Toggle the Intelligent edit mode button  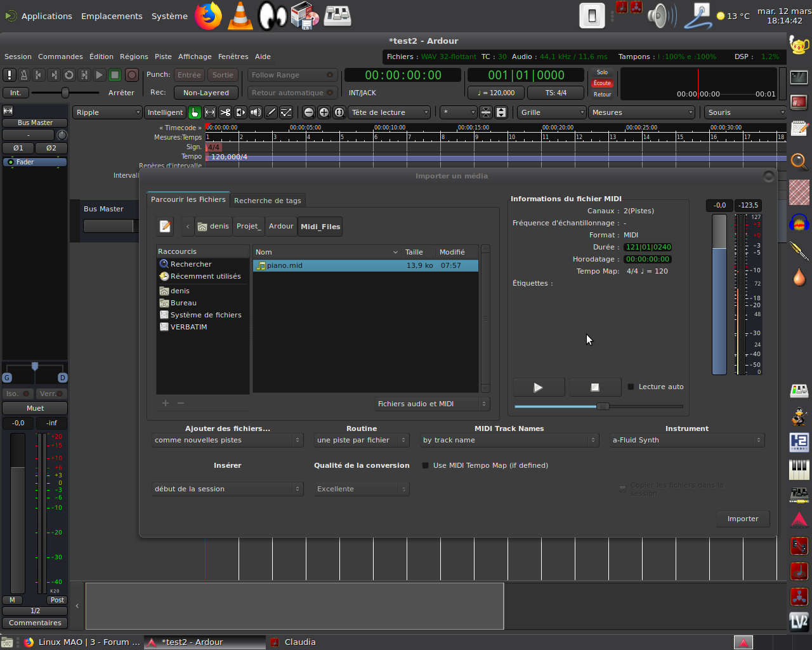(x=165, y=112)
